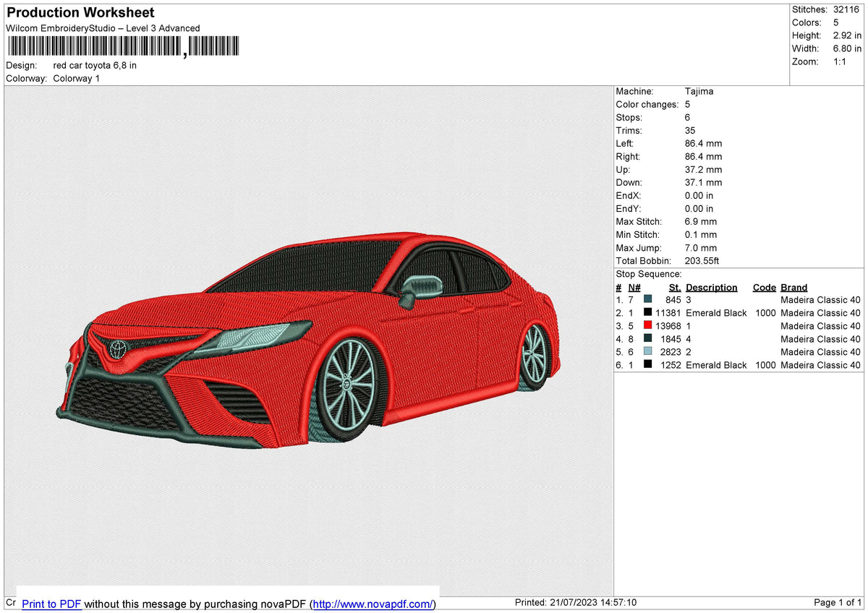The image size is (868, 613).
Task: Select the light blue swatch in stop 5
Action: (x=648, y=351)
